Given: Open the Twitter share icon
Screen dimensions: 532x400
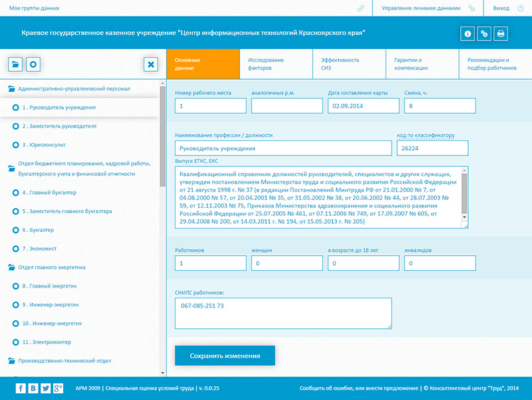Looking at the screenshot, I should (45, 388).
